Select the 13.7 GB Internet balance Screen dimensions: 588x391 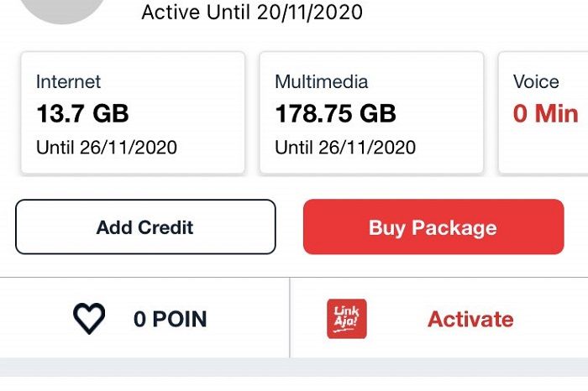(83, 113)
